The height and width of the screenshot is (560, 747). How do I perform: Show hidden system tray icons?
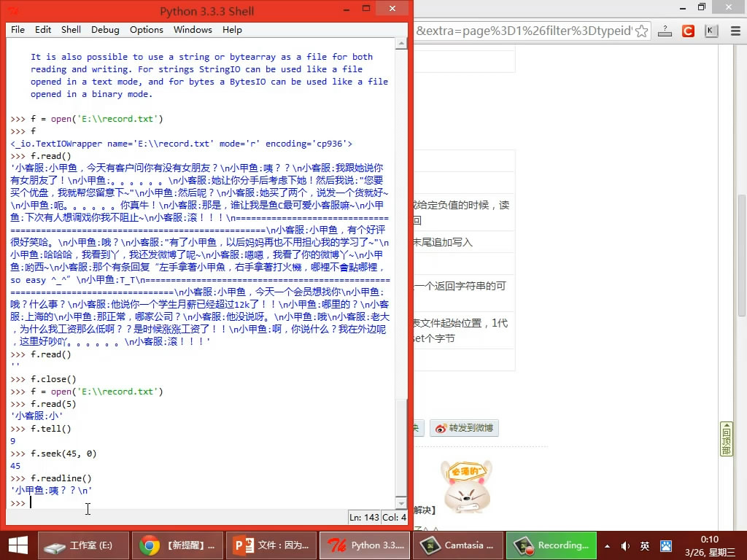(x=607, y=545)
